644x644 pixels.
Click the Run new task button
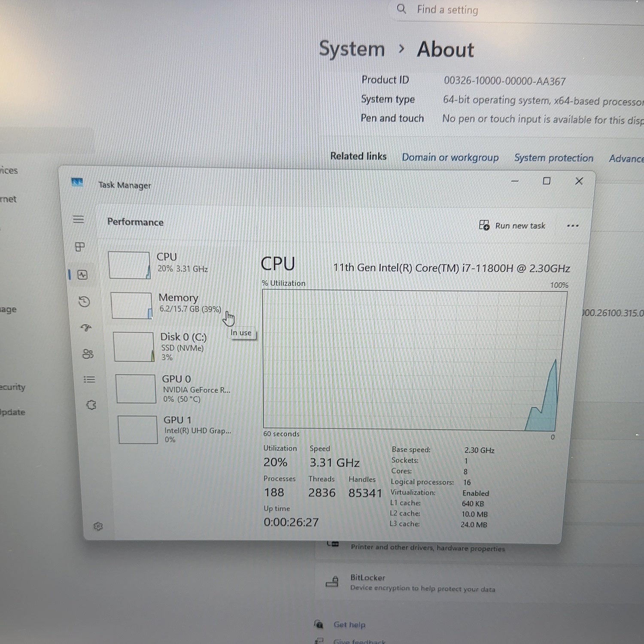pyautogui.click(x=512, y=225)
